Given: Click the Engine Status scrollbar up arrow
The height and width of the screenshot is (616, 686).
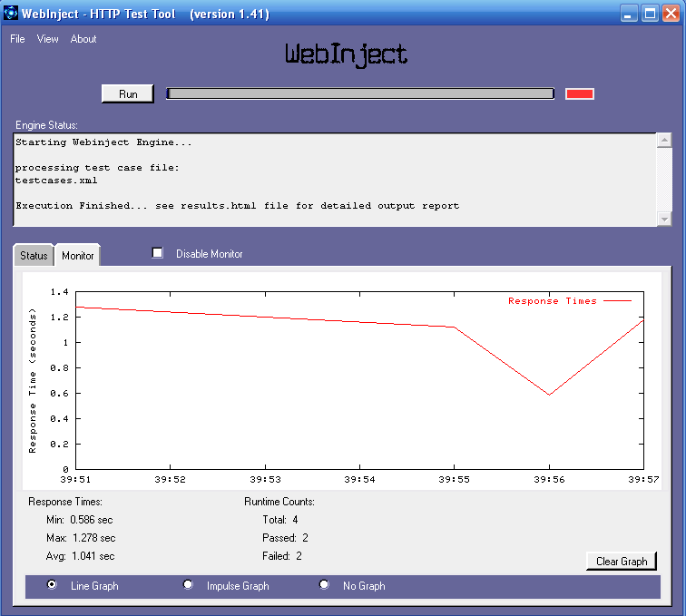Looking at the screenshot, I should [664, 141].
